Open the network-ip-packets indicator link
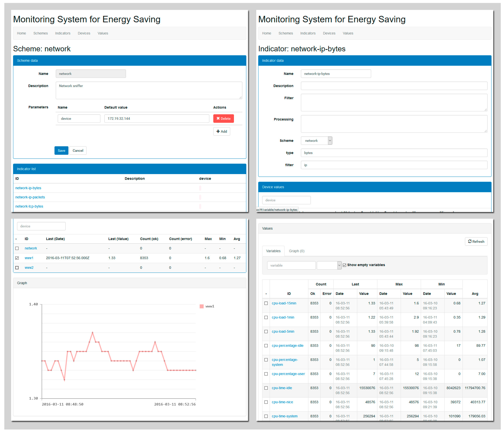Image resolution: width=504 pixels, height=433 pixels. point(30,197)
